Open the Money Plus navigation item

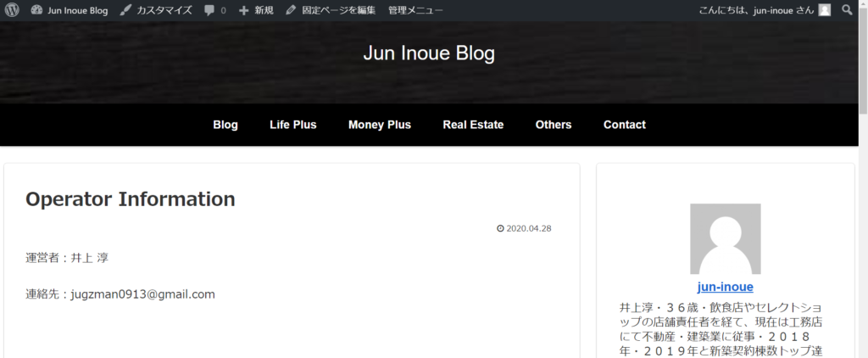(x=380, y=125)
